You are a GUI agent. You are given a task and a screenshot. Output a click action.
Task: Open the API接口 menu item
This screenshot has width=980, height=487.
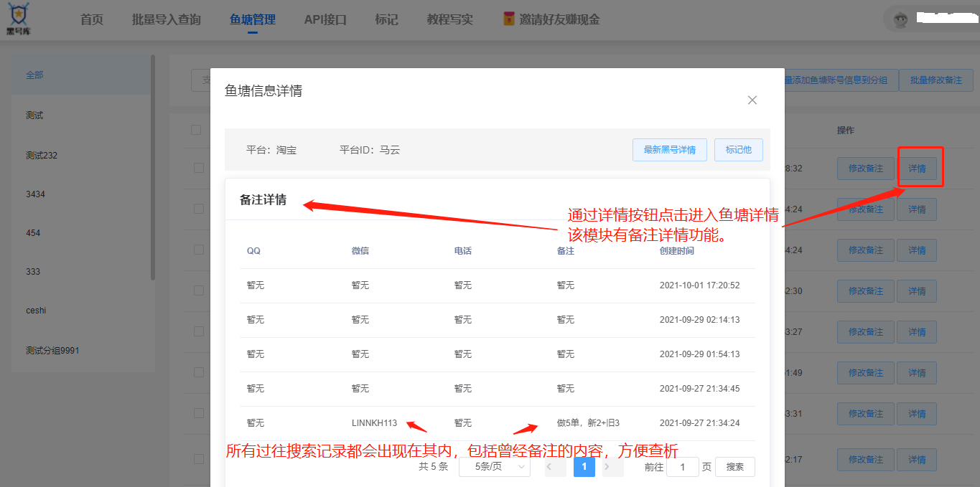[325, 19]
